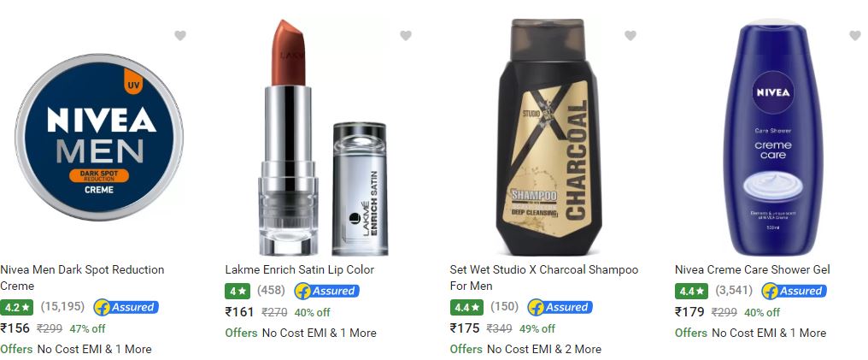This screenshot has width=868, height=360.
Task: Click Assured badge under Lakme Lip Color
Action: [x=326, y=292]
